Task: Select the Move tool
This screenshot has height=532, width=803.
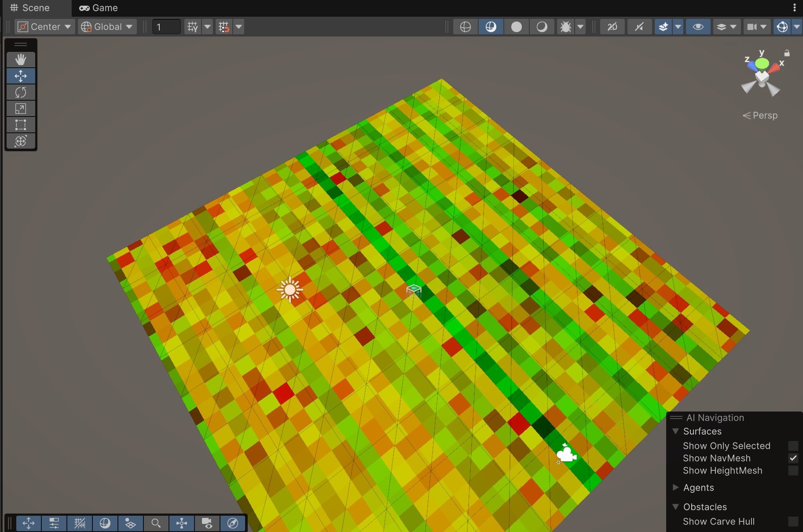Action: pyautogui.click(x=21, y=76)
